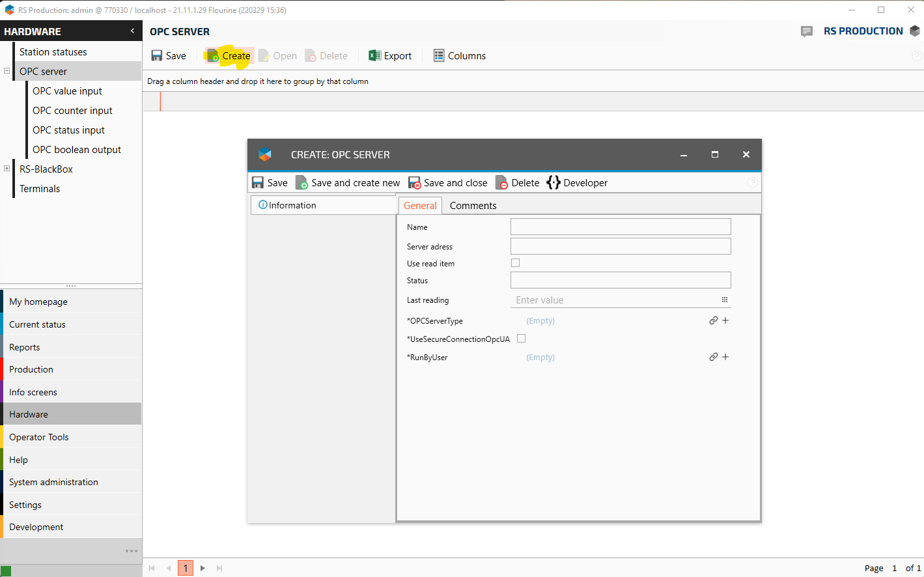Collapse the Hardware panel with the arrow

(132, 31)
